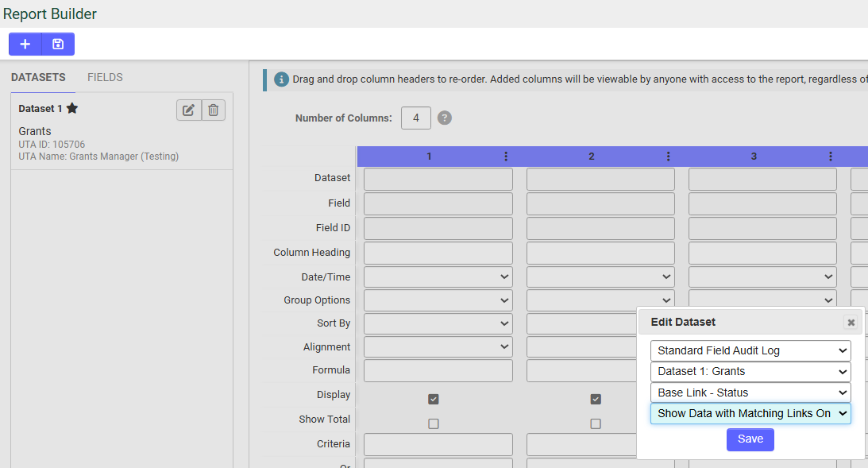
Task: Switch to the Fields tab
Action: coord(105,78)
